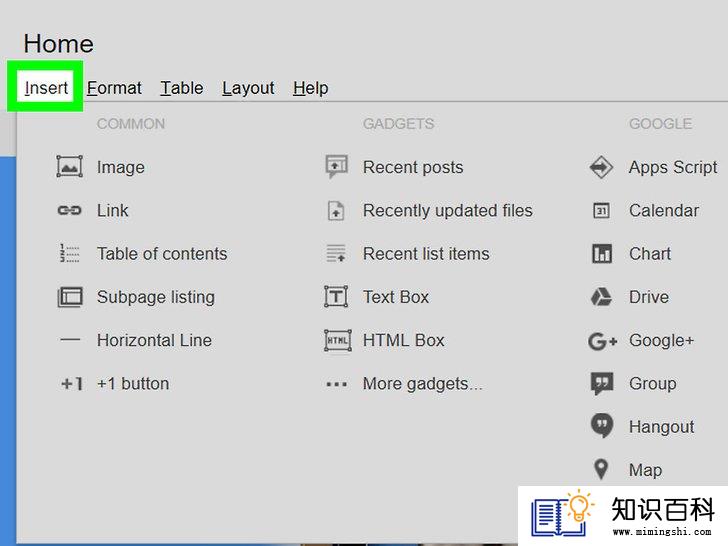
Task: Click the Image icon in Common
Action: (x=70, y=167)
